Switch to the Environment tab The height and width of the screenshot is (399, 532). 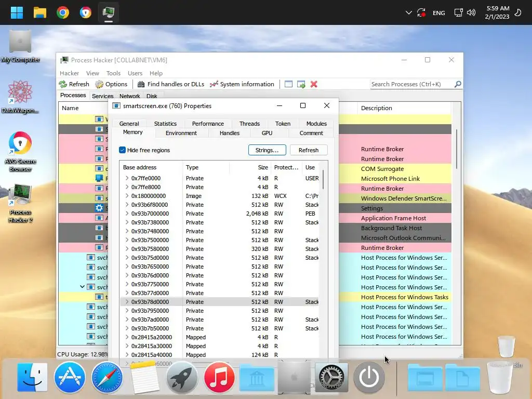181,133
